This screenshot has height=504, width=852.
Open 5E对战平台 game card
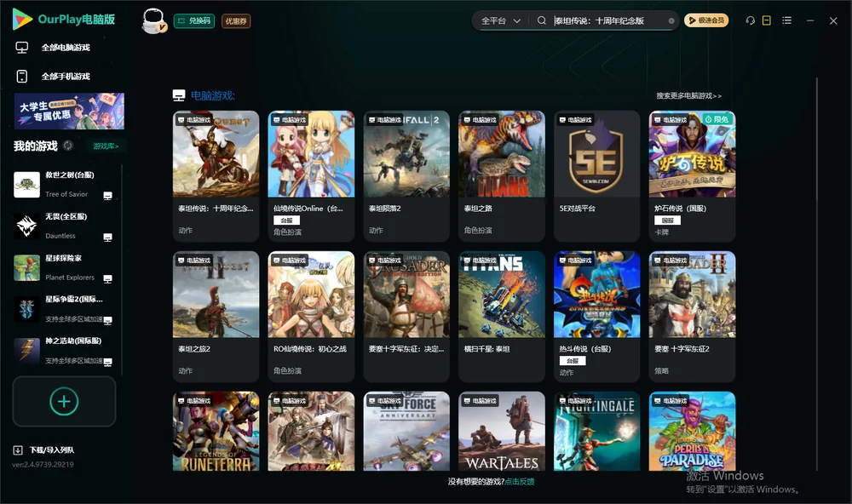click(x=596, y=176)
